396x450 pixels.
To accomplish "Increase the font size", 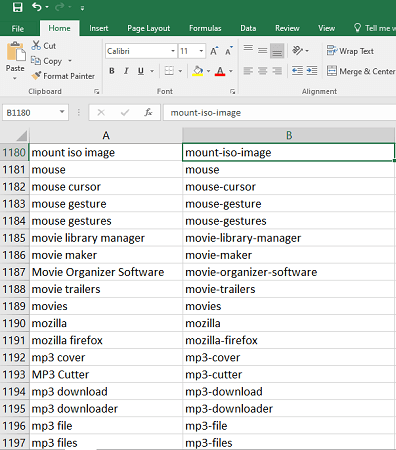I will click(x=214, y=51).
